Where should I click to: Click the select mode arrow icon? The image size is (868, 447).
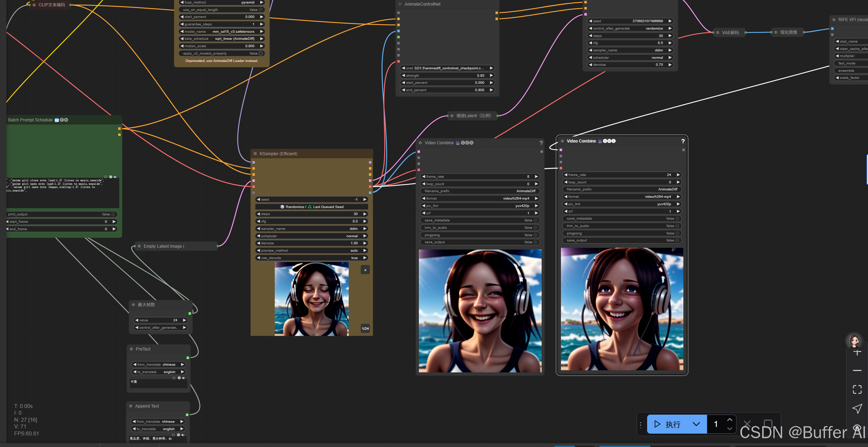pos(857,408)
